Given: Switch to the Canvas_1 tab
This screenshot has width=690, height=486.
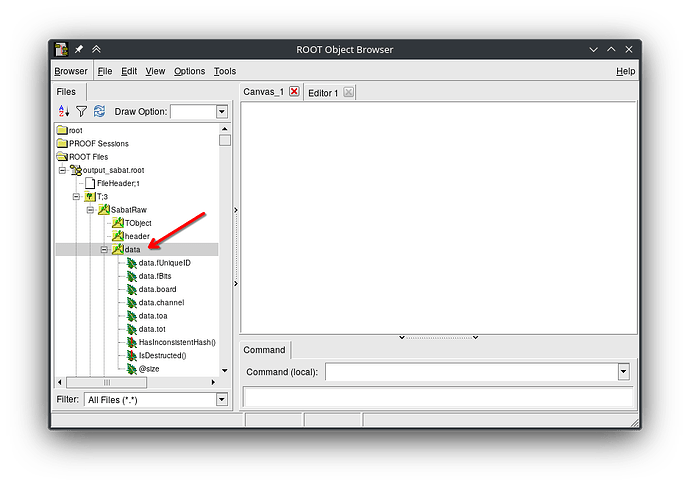Looking at the screenshot, I should 264,92.
